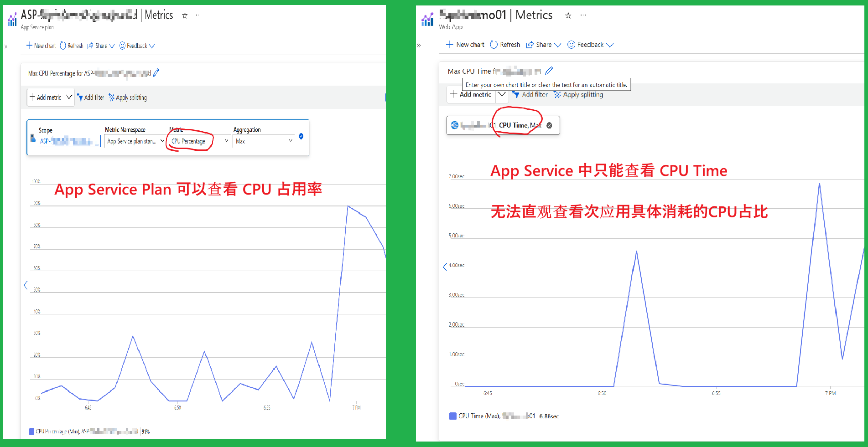Screen dimensions: 868x447
Task: Click the blue CPU Time legend color swatch
Action: click(453, 416)
